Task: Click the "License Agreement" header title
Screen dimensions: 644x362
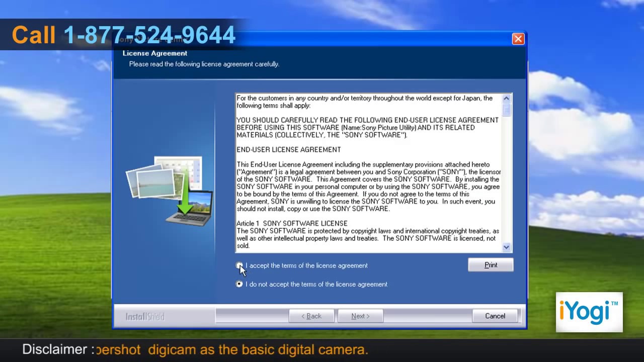Action: coord(155,53)
